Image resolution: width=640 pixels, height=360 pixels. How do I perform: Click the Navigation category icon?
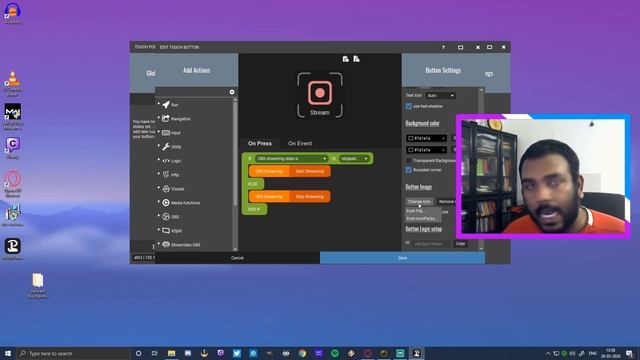coord(166,118)
